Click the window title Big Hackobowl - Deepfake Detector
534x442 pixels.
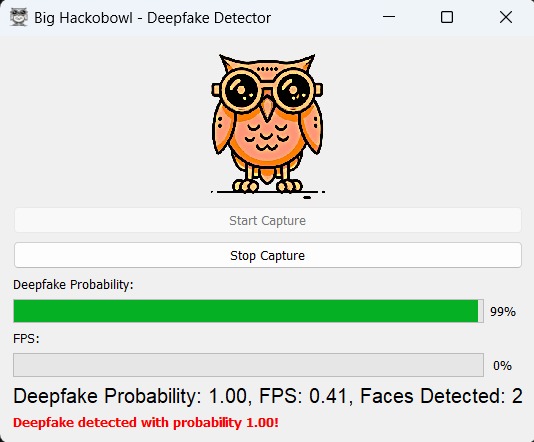152,18
